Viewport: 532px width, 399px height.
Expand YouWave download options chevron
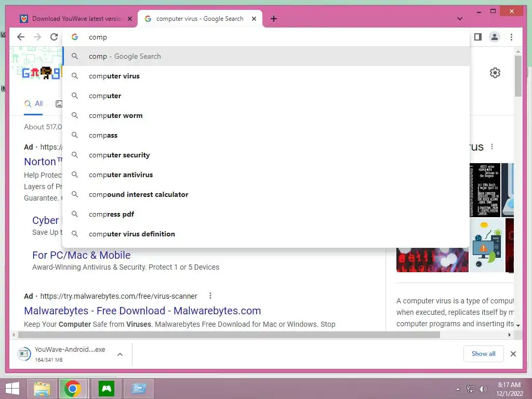click(120, 354)
